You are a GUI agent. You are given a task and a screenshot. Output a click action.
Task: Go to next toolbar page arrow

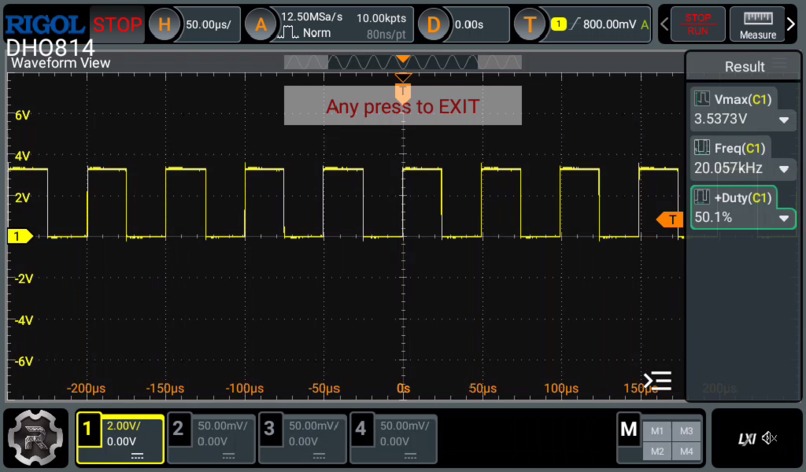point(791,24)
